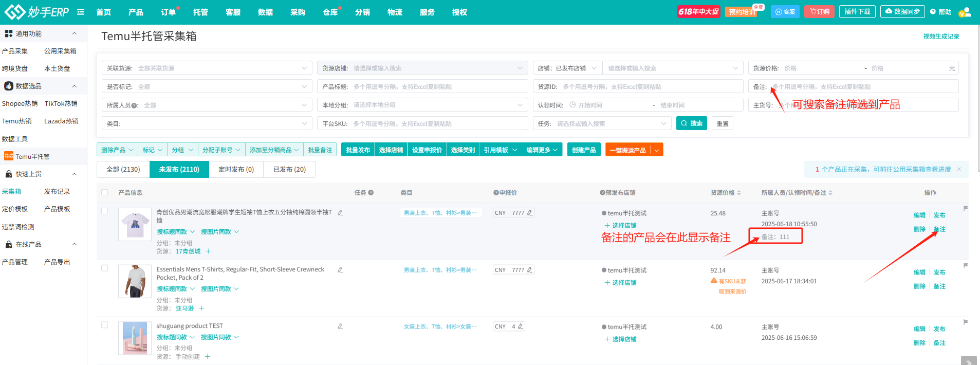Screen dimensions: 980x365
Task: Select all products with the header checkbox
Action: [x=105, y=192]
